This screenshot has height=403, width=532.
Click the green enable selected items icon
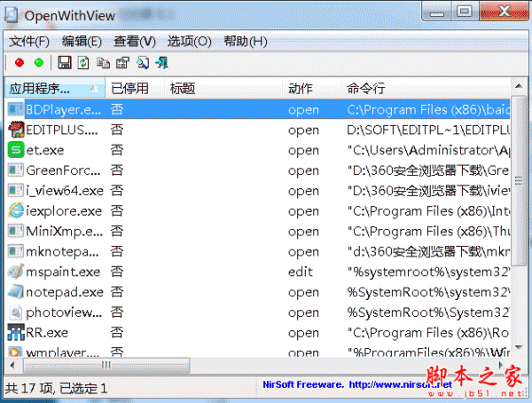point(39,63)
